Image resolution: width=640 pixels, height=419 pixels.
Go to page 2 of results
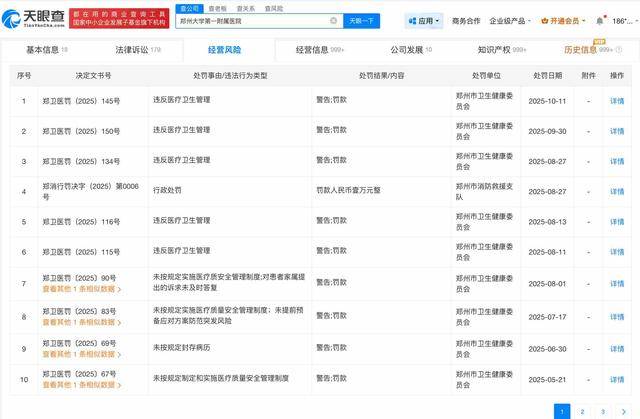[582, 410]
